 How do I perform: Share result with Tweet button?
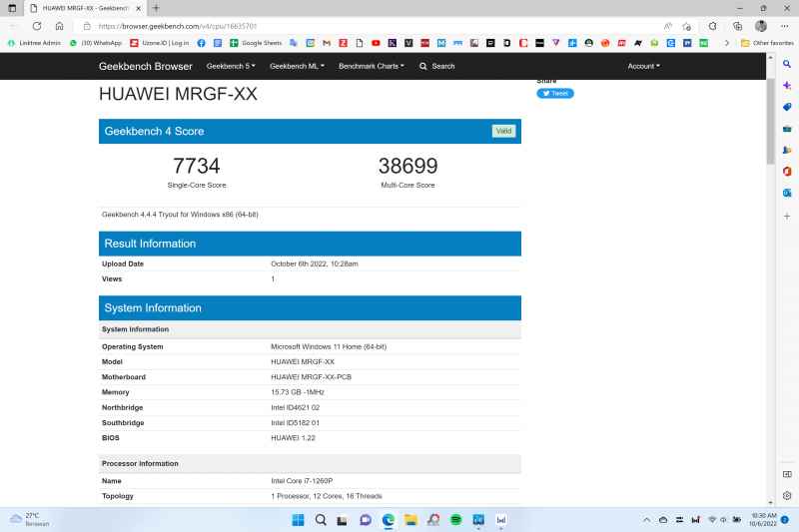tap(555, 93)
